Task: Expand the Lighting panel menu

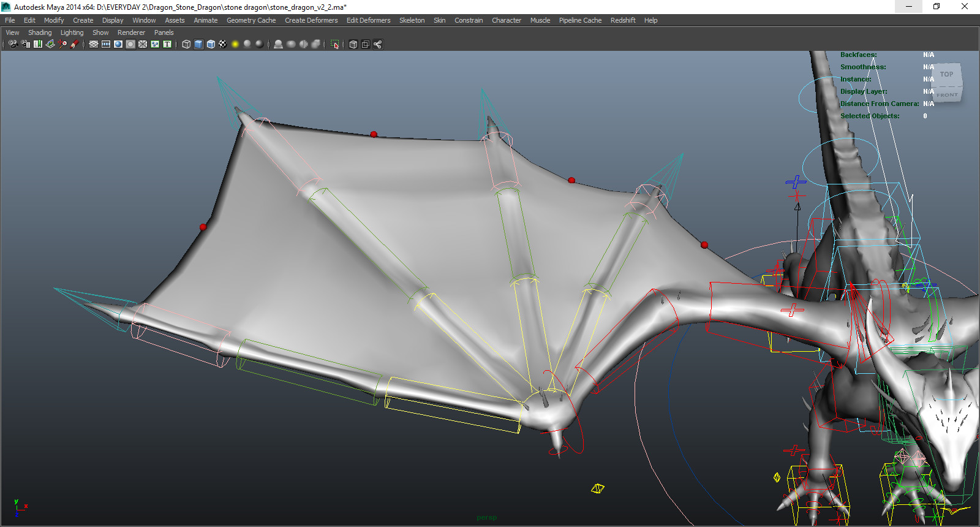Action: tap(72, 32)
